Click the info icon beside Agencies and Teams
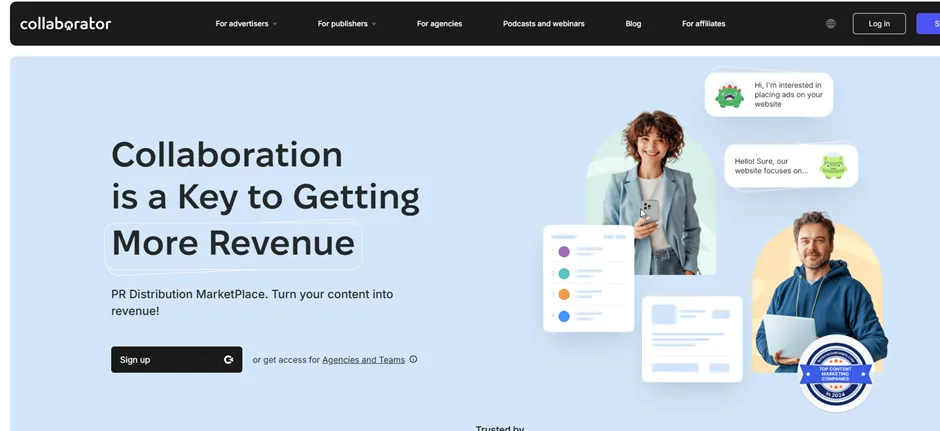This screenshot has height=431, width=940. click(x=413, y=359)
